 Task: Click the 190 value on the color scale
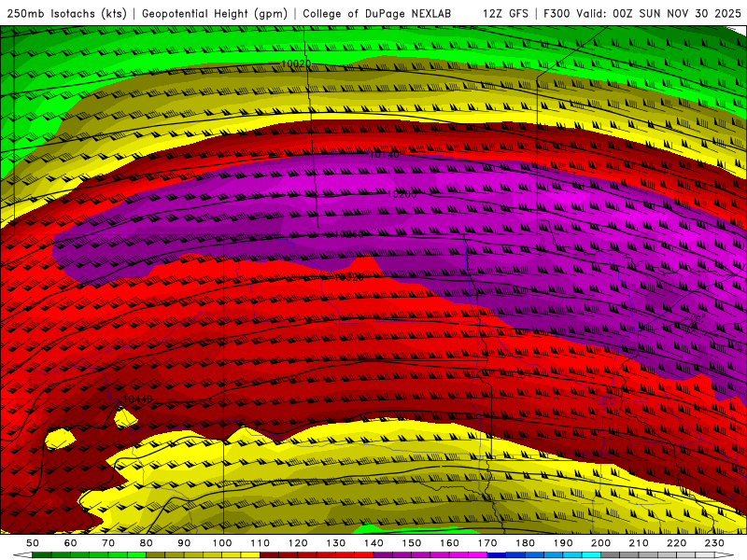pyautogui.click(x=563, y=543)
